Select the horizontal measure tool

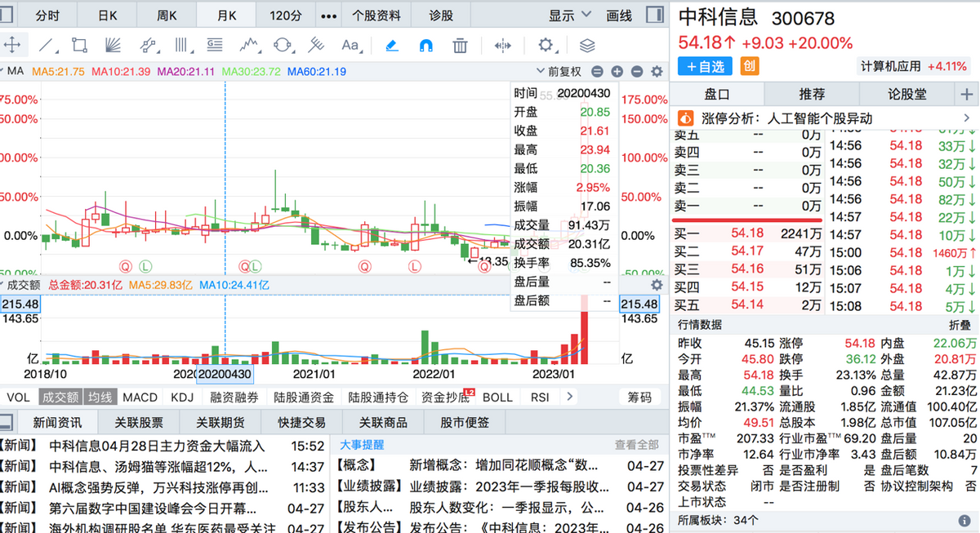pyautogui.click(x=502, y=45)
